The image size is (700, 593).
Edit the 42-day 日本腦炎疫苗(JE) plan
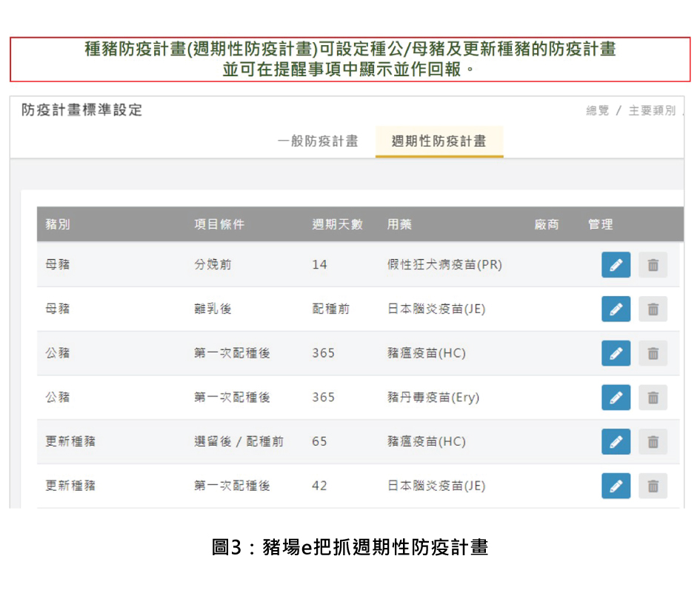[x=616, y=486]
